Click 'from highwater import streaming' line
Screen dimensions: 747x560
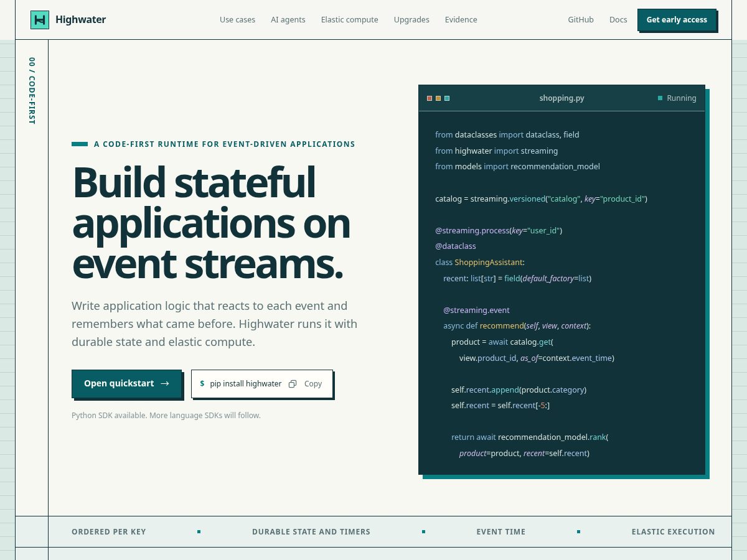[x=497, y=151]
